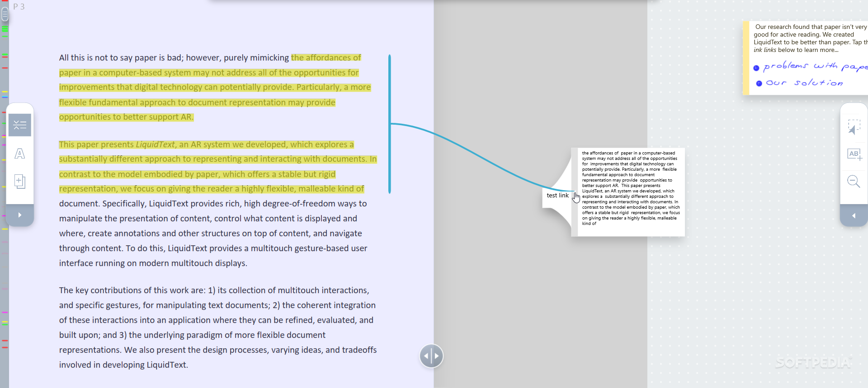
Task: Click the document scroll thumb at top
Action: point(5,14)
